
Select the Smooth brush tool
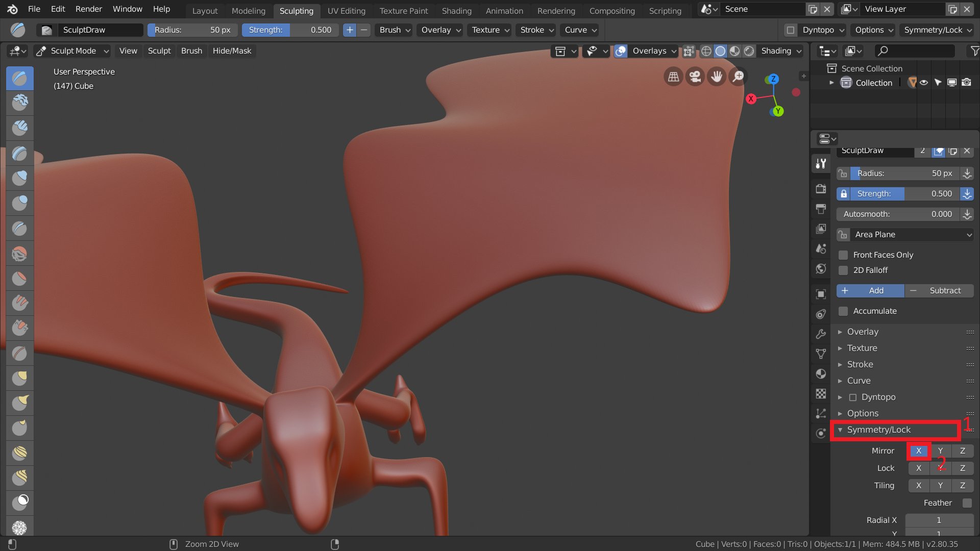click(x=20, y=253)
